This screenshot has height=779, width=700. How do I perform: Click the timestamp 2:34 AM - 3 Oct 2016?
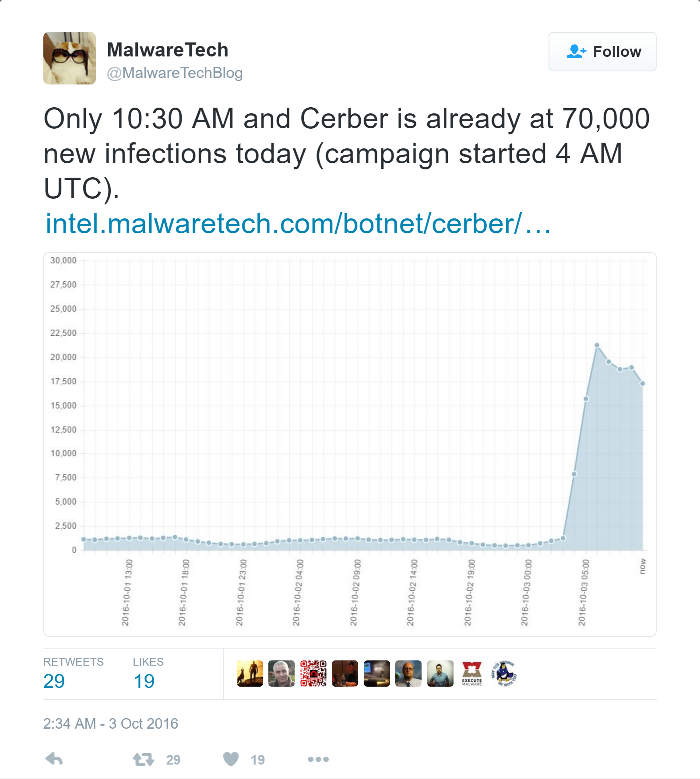(111, 723)
